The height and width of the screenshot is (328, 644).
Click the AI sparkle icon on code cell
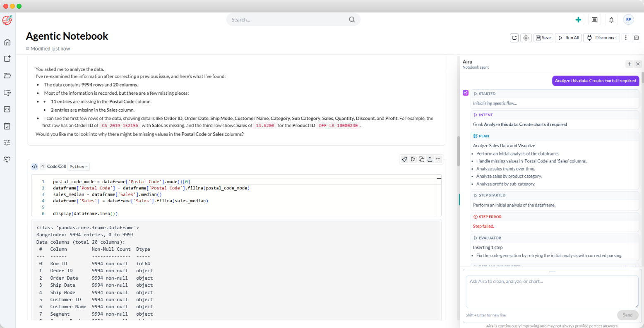[x=405, y=159]
